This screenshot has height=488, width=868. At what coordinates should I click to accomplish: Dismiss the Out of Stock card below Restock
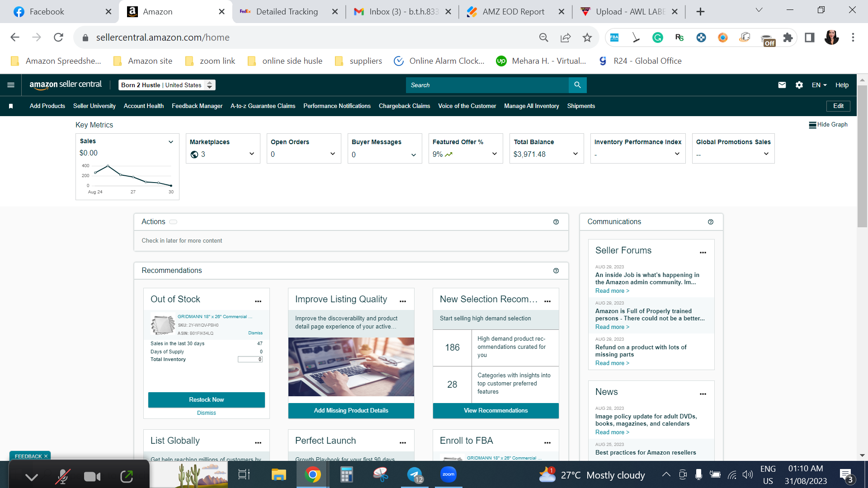click(x=207, y=413)
